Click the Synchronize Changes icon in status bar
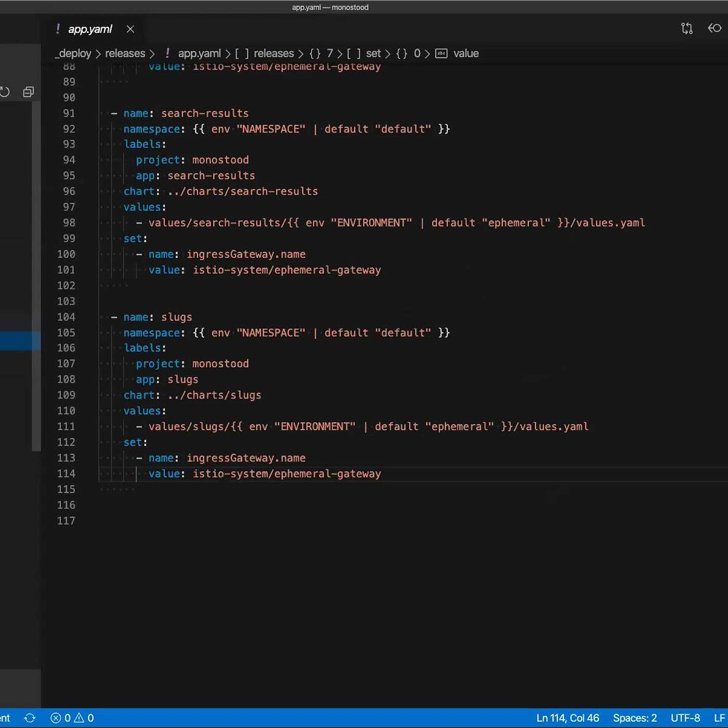This screenshot has height=728, width=728. 30,718
